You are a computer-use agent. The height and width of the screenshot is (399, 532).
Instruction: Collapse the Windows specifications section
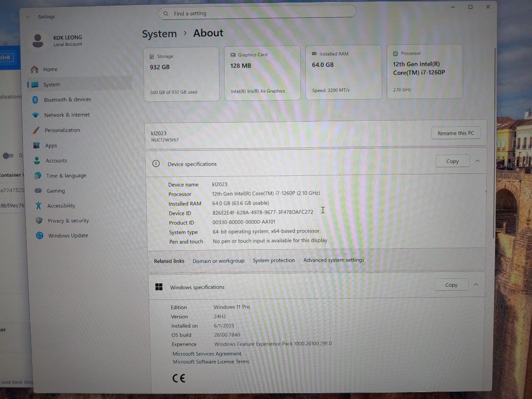coord(476,285)
